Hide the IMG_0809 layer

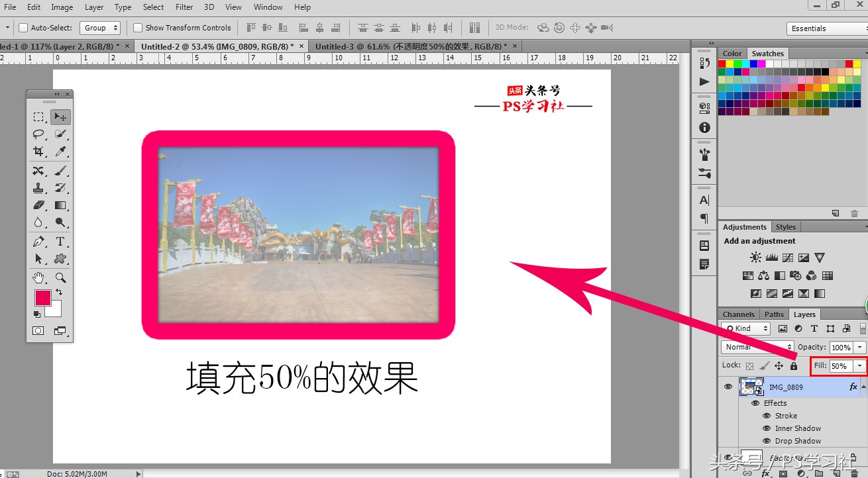point(728,387)
